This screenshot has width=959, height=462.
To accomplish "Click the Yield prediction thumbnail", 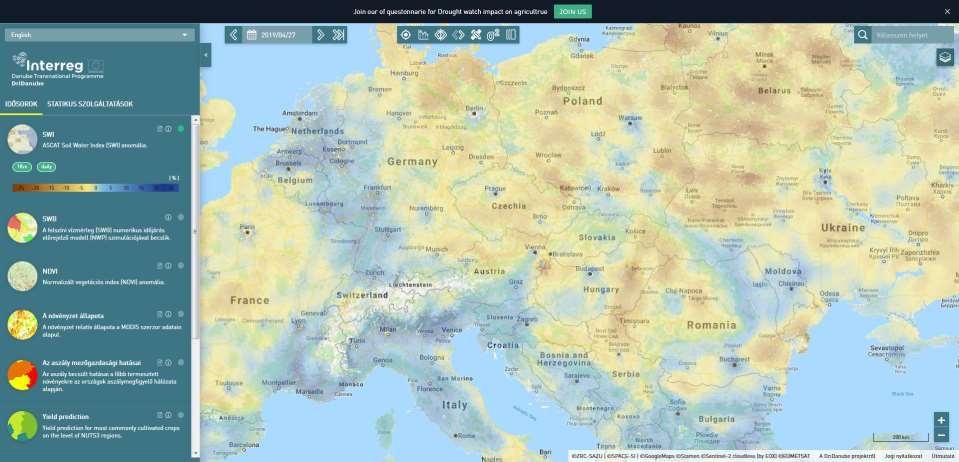I will 23,425.
